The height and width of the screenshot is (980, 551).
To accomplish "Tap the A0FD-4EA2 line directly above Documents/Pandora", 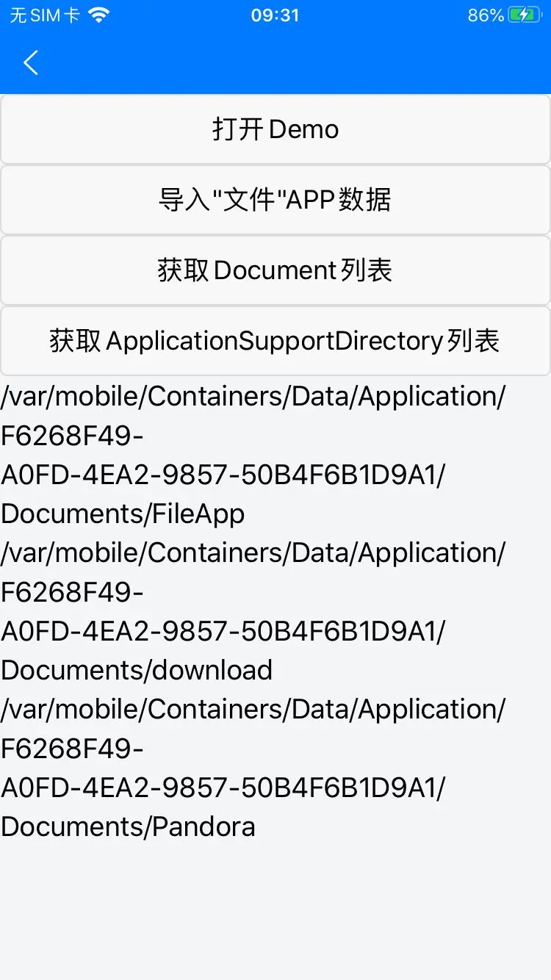I will click(x=223, y=788).
